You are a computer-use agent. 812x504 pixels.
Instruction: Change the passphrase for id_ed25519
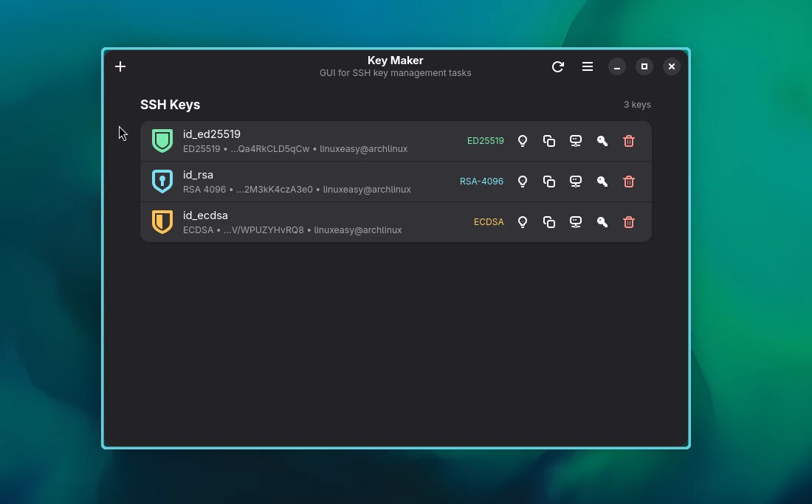pos(602,140)
